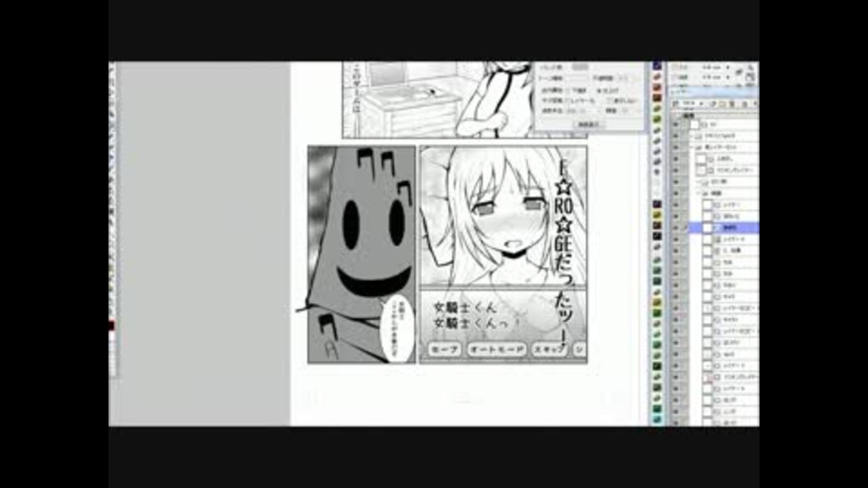The width and height of the screenshot is (868, 488).
Task: Click the button at the bottom of the tone properties panel
Action: [588, 125]
